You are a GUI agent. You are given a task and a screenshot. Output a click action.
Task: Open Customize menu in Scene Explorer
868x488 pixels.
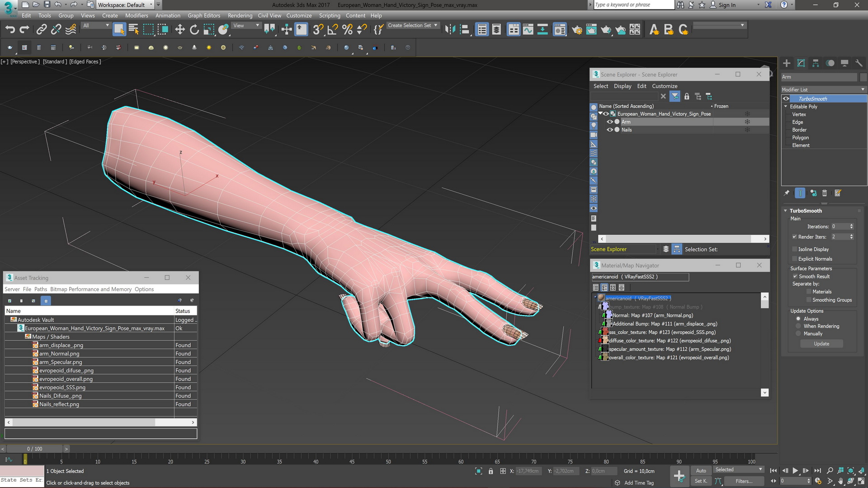(x=664, y=86)
